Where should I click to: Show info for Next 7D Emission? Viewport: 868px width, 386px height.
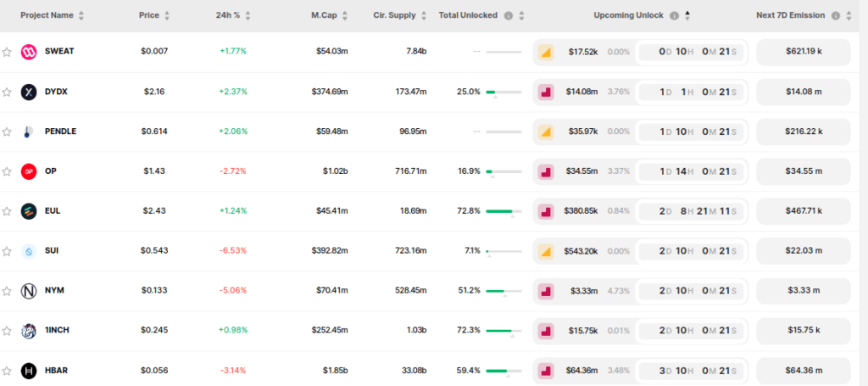pos(835,15)
